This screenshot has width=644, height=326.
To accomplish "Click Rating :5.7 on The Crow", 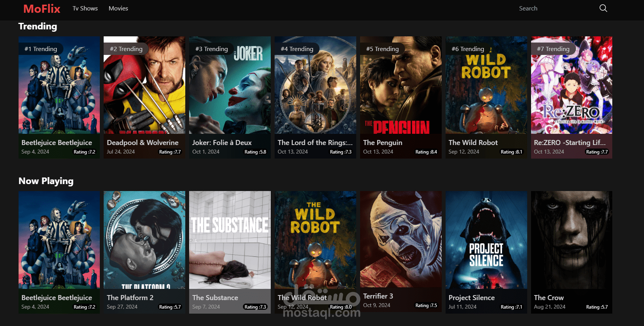I will click(x=597, y=307).
